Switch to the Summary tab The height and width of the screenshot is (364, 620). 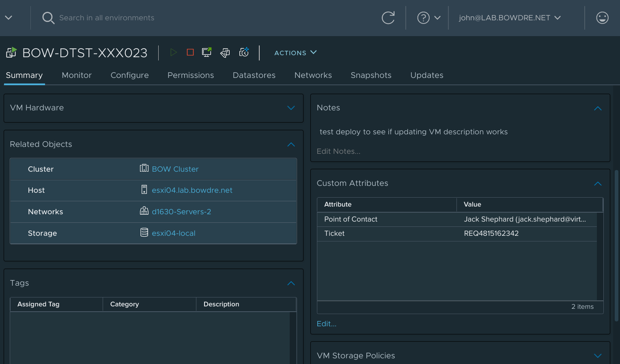pyautogui.click(x=24, y=75)
